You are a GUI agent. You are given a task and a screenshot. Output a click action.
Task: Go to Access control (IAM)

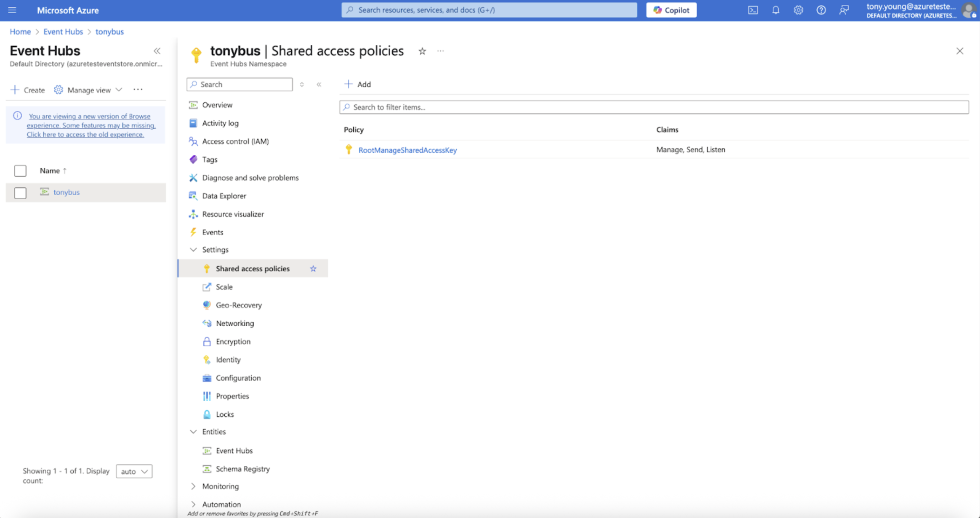tap(235, 141)
